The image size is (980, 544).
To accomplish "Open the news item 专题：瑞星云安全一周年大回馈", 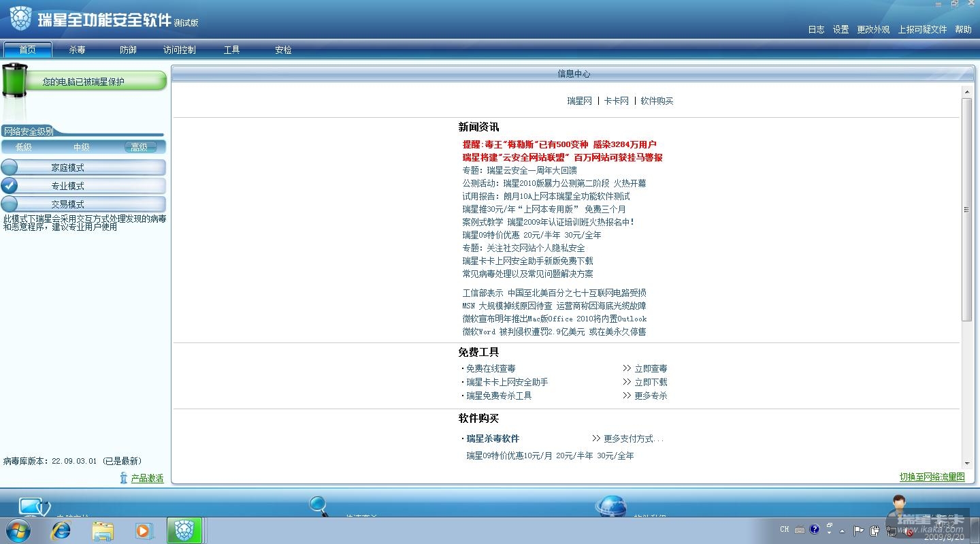I will tap(519, 170).
